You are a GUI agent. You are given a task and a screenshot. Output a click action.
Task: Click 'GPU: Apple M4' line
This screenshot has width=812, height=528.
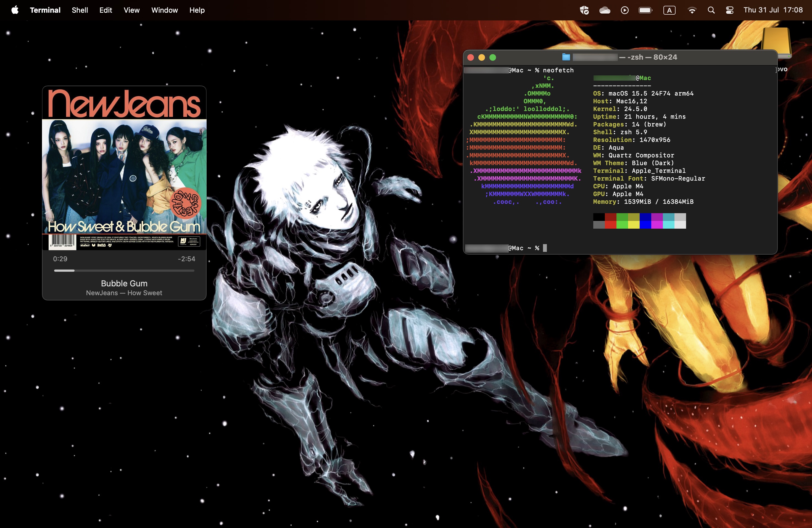click(618, 194)
